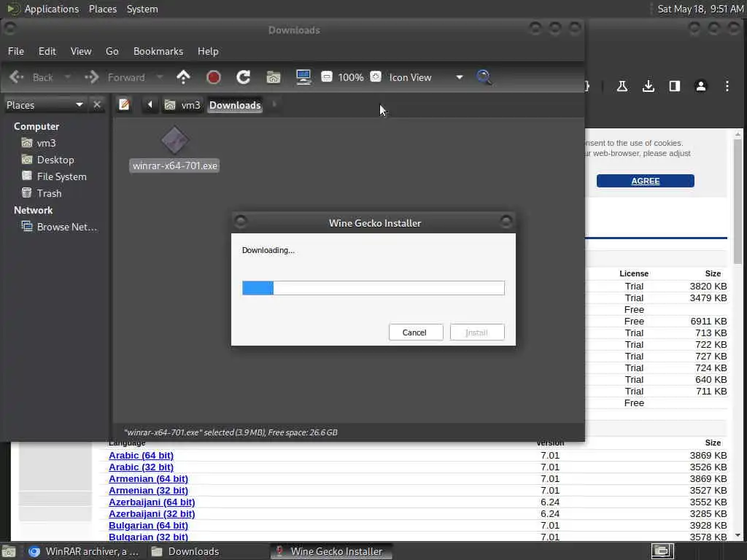
Task: Click vm3 path bar button
Action: [182, 105]
